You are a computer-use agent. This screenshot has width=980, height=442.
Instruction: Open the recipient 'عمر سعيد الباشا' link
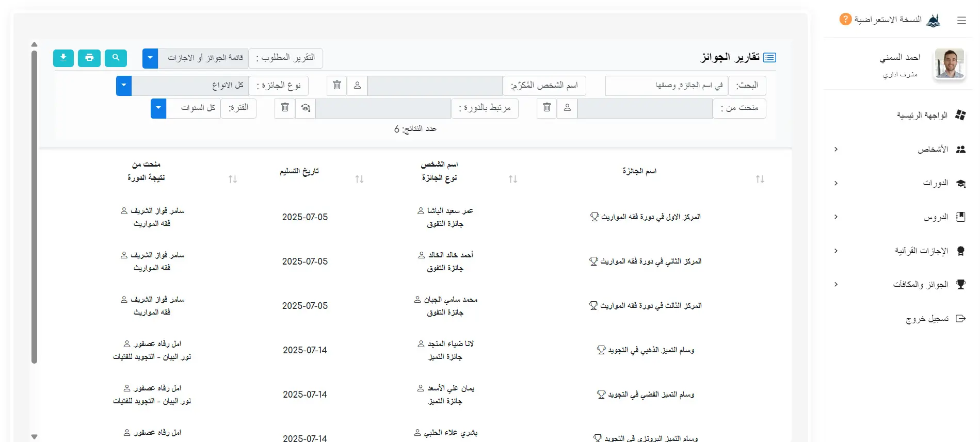coord(449,211)
